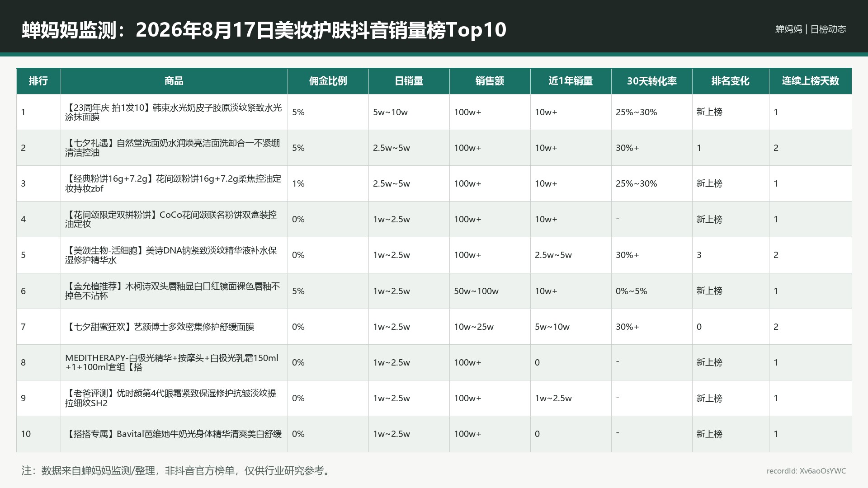Screen dimensions: 868x488
Task: Click the rank change value 1 in row 2
Action: [x=731, y=148]
